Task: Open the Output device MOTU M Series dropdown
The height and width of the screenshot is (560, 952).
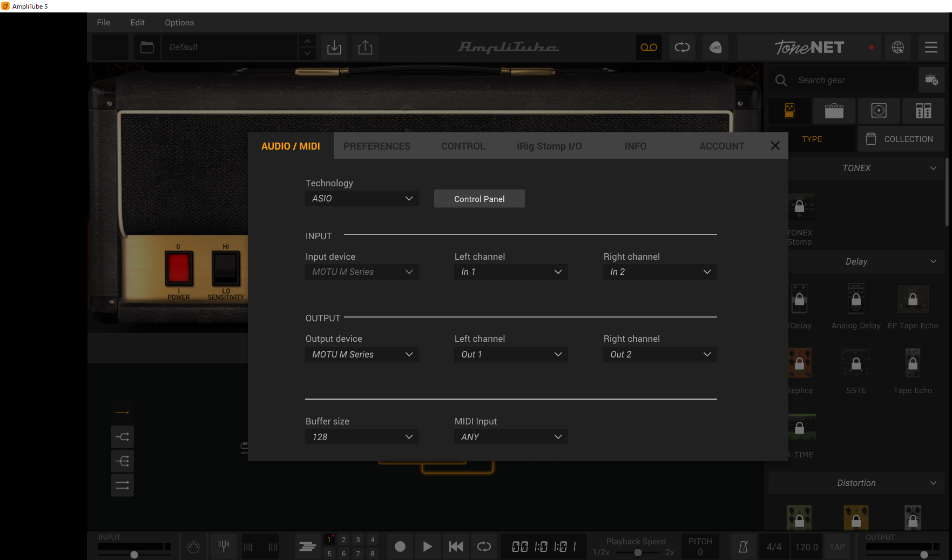Action: coord(362,354)
